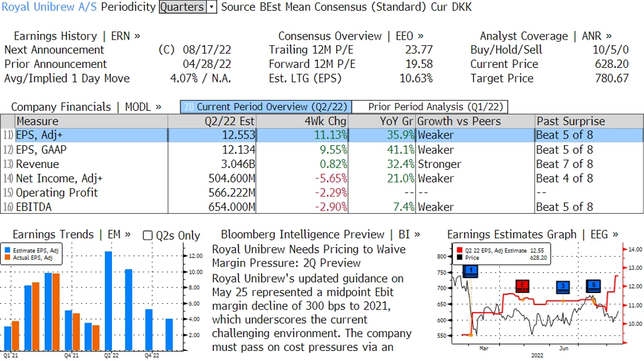Click the Est. LTG (EPS) value 10.63%

click(416, 79)
